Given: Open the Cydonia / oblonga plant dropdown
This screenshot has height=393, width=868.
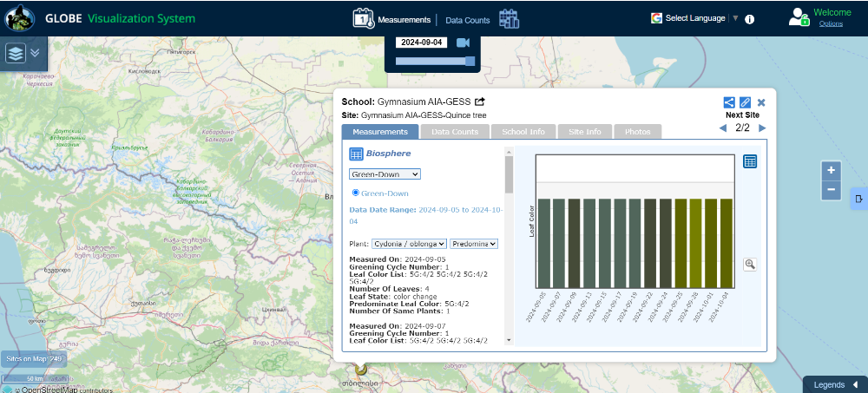Looking at the screenshot, I should click(410, 244).
